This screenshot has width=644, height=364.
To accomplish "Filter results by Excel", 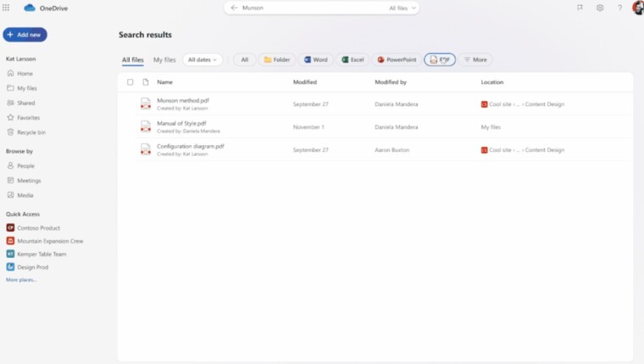I will coord(353,59).
